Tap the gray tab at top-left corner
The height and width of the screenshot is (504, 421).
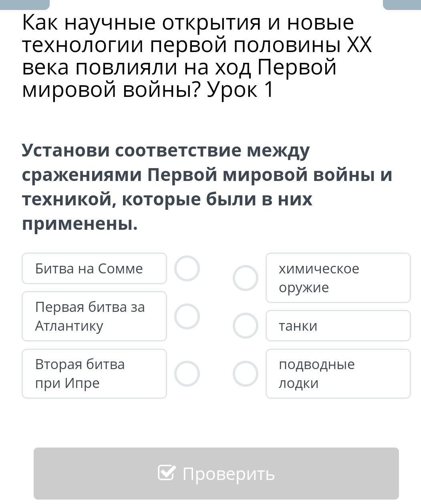[24, 4]
